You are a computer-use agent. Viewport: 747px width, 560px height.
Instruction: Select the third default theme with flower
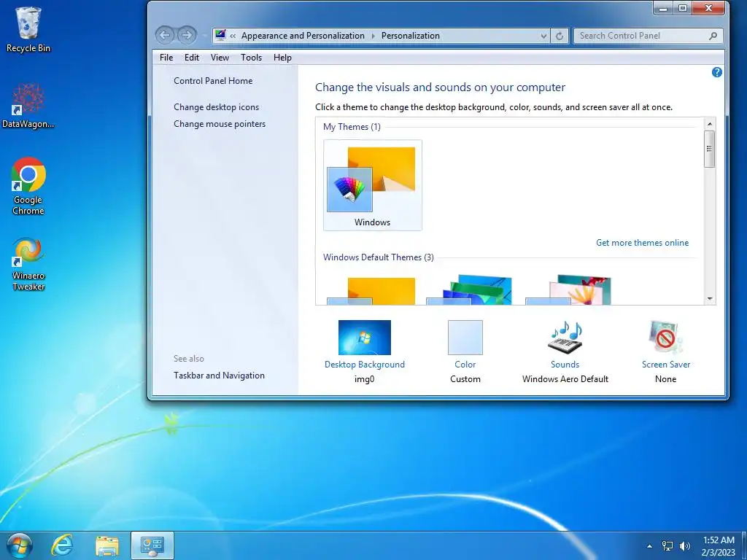[x=568, y=289]
